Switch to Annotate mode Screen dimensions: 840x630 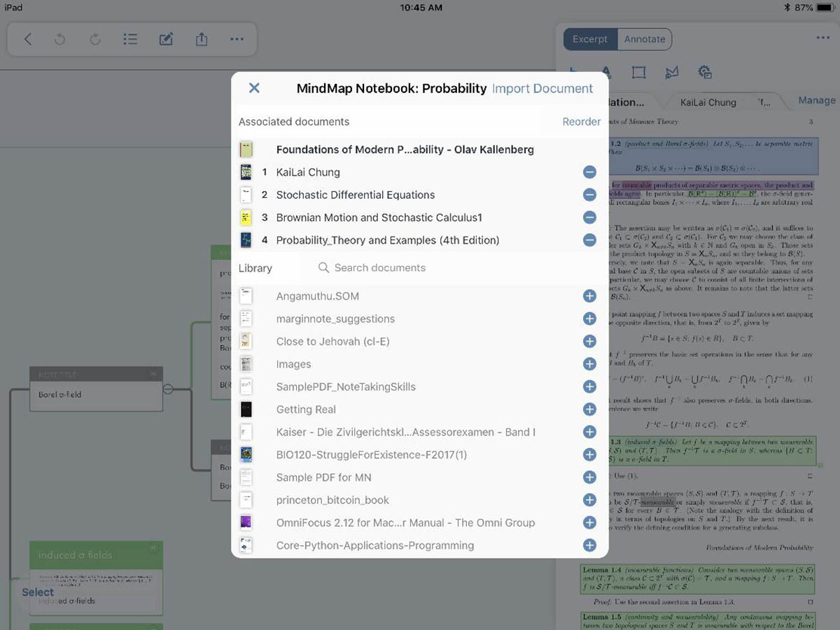[645, 39]
